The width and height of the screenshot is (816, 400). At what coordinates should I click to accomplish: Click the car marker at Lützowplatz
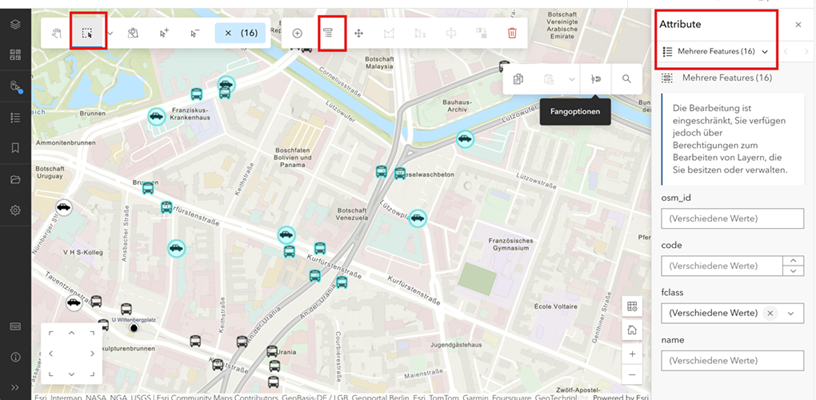pos(417,218)
